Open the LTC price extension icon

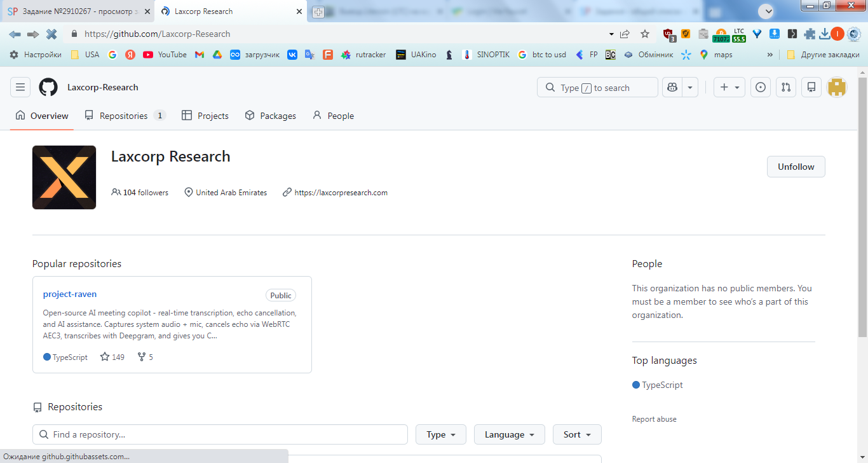pos(738,35)
